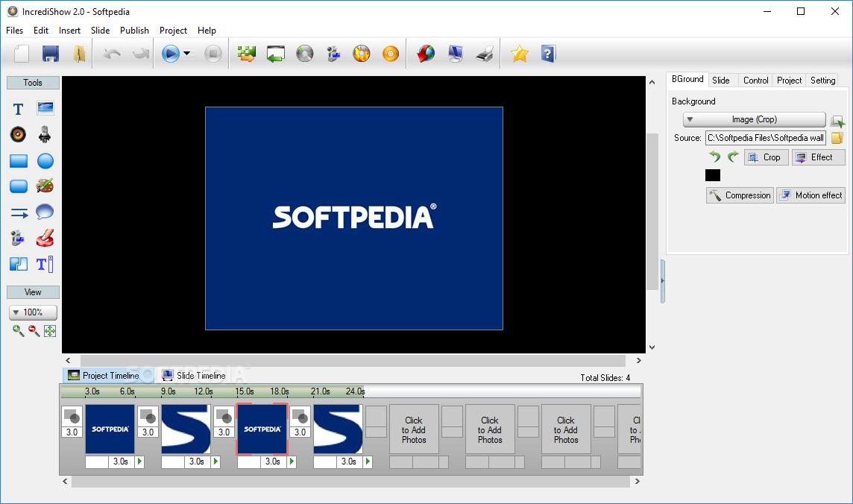This screenshot has width=853, height=504.
Task: Select the Rounded rectangle tool
Action: pos(19,186)
